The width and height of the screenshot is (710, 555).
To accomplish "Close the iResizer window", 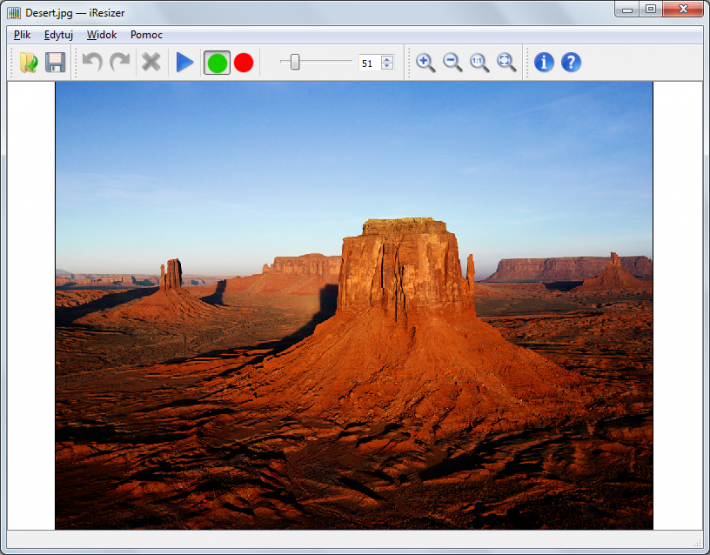I will (683, 9).
